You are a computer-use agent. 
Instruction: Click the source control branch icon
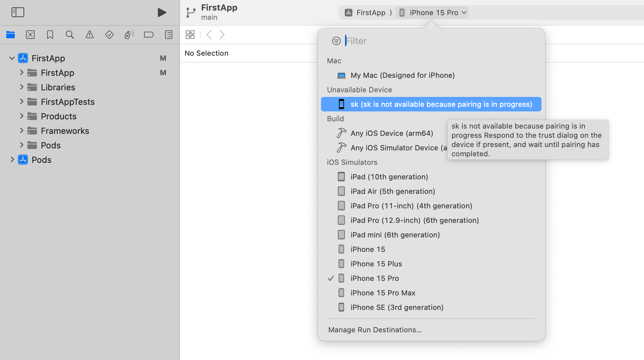(x=190, y=13)
